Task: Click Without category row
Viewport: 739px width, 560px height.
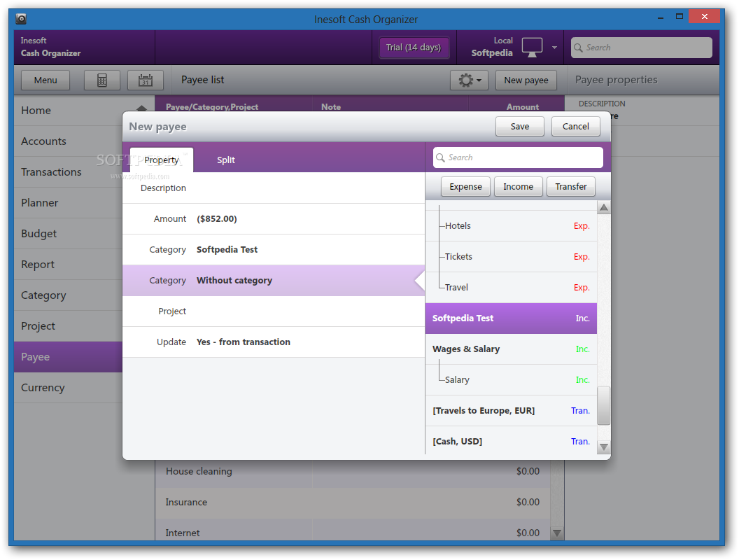Action: click(274, 281)
